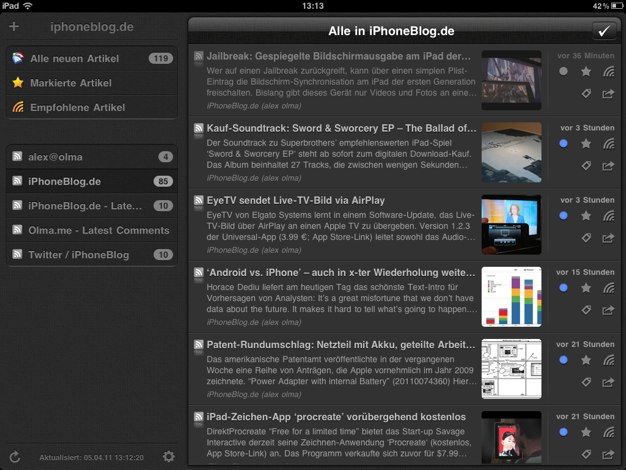
Task: Select Olma.me - Latest Comments feed
Action: coord(92,230)
